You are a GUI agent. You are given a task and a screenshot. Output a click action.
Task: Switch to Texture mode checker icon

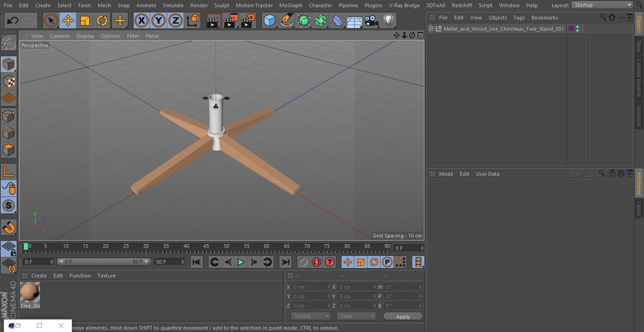pyautogui.click(x=9, y=81)
